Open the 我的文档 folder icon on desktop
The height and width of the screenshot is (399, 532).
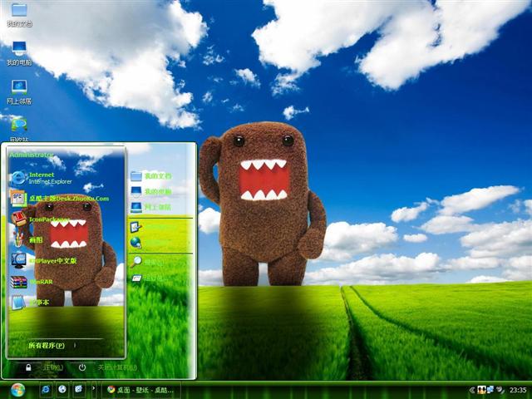[19, 15]
